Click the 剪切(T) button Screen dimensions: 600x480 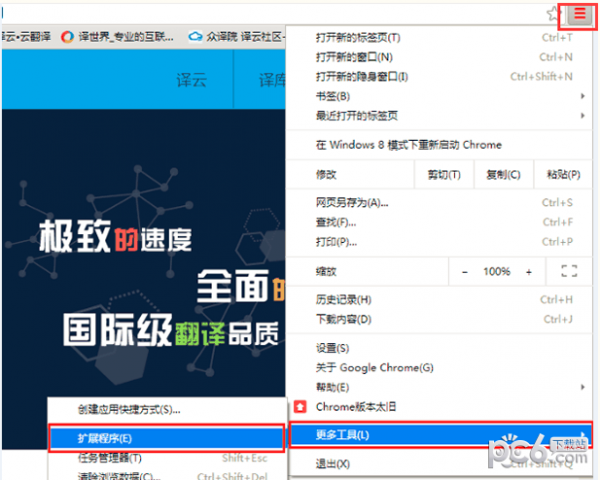(444, 175)
